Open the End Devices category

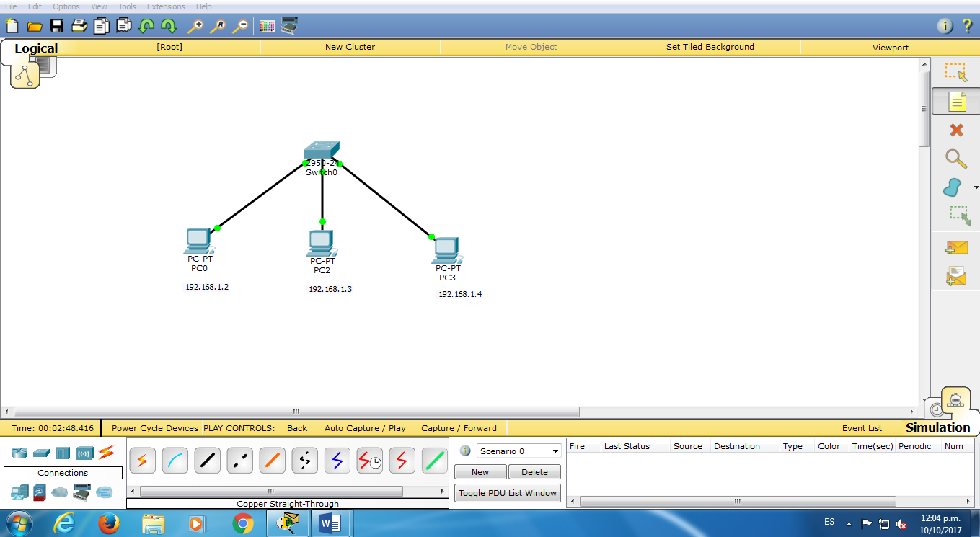tap(19, 492)
